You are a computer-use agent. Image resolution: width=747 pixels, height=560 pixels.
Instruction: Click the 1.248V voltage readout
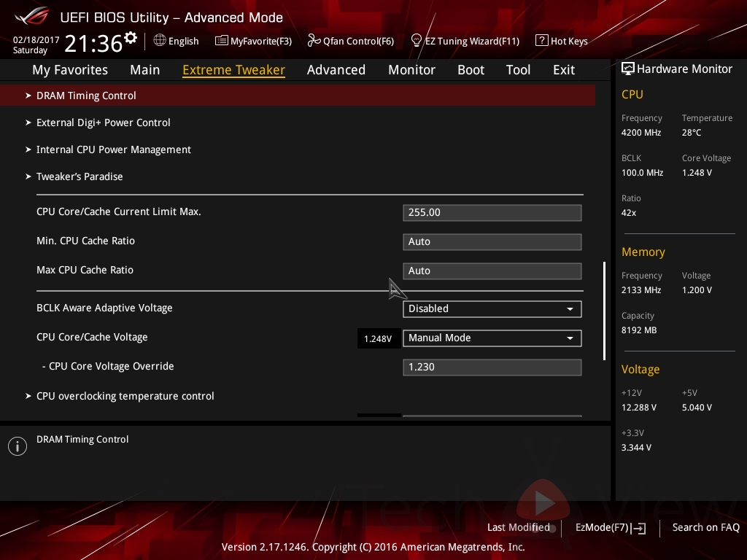pos(379,338)
